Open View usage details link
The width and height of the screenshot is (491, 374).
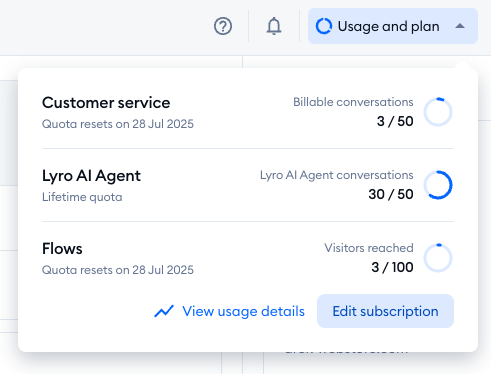coord(243,311)
